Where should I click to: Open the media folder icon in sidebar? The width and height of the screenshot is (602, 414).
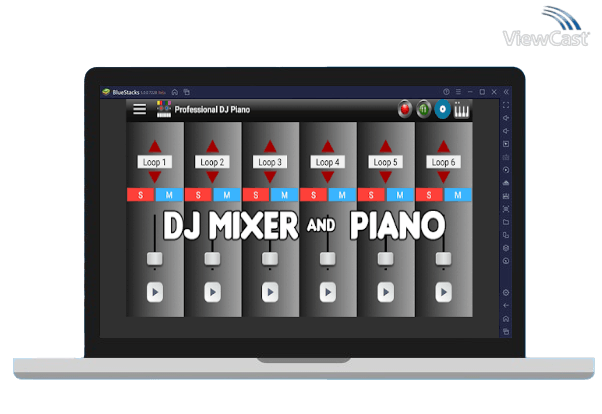tap(506, 222)
